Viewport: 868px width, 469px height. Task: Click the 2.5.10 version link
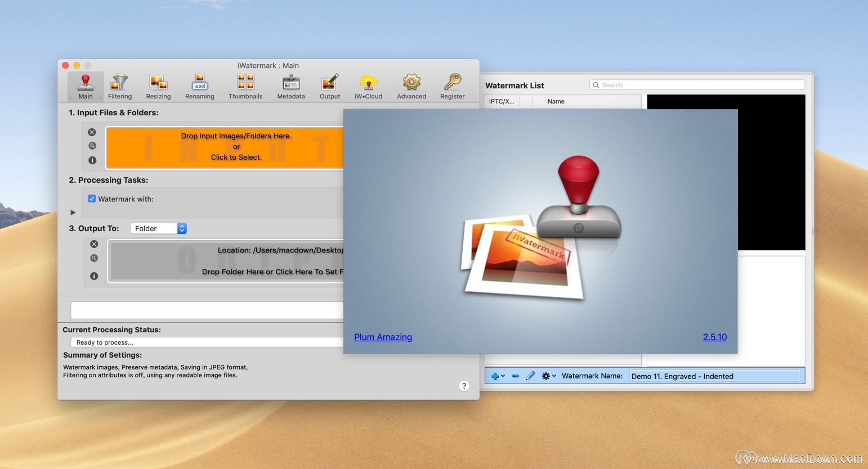point(714,337)
